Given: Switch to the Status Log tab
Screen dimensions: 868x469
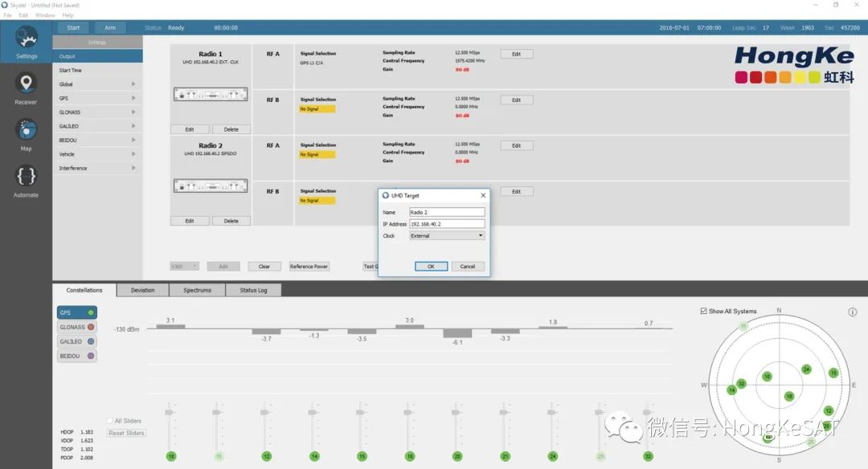Looking at the screenshot, I should (253, 291).
